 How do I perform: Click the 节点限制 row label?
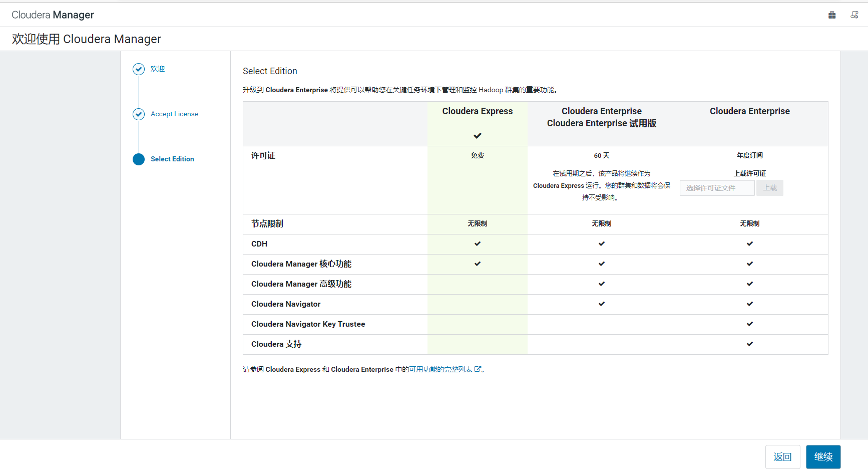[267, 224]
